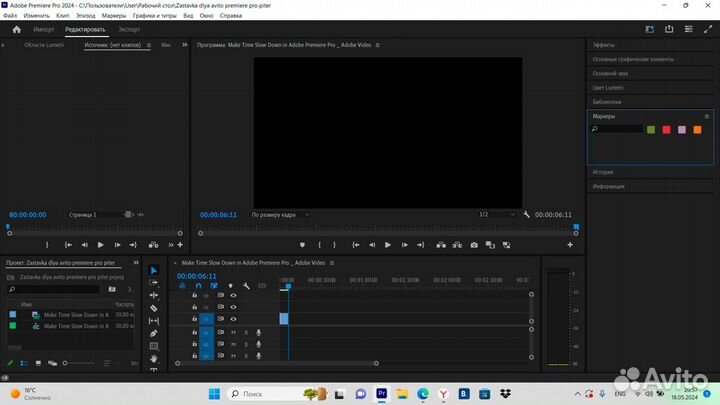Switch to the Импорт tab
Viewport: 720px width, 405px height.
[44, 29]
